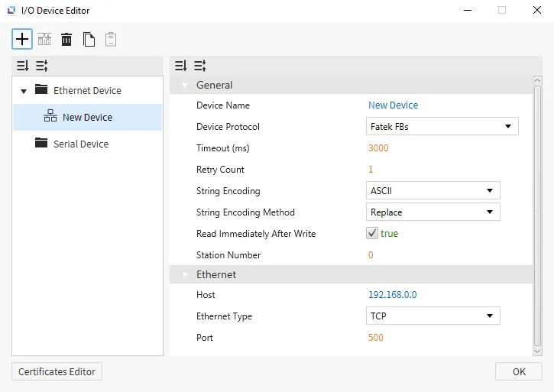Uncheck Read Immediately After Write checkbox
Screen dimensions: 554x392
tap(372, 234)
